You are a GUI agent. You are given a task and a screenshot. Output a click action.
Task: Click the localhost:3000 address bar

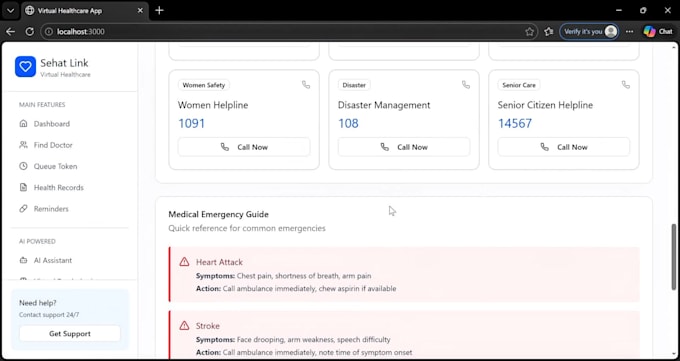(x=288, y=32)
